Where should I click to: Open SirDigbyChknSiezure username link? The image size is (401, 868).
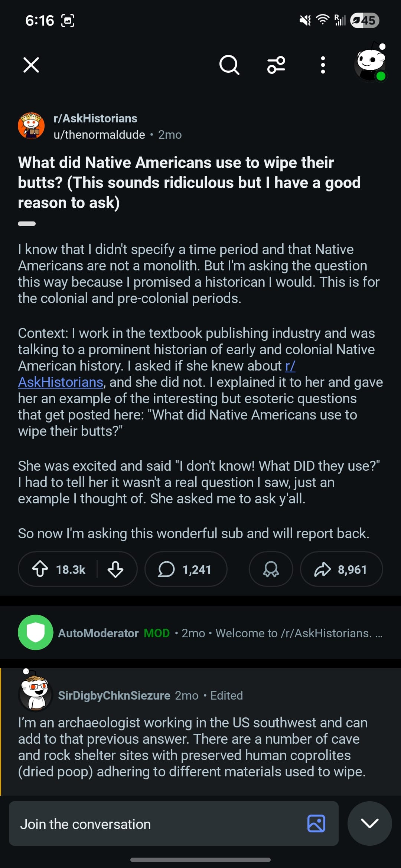pos(114,696)
